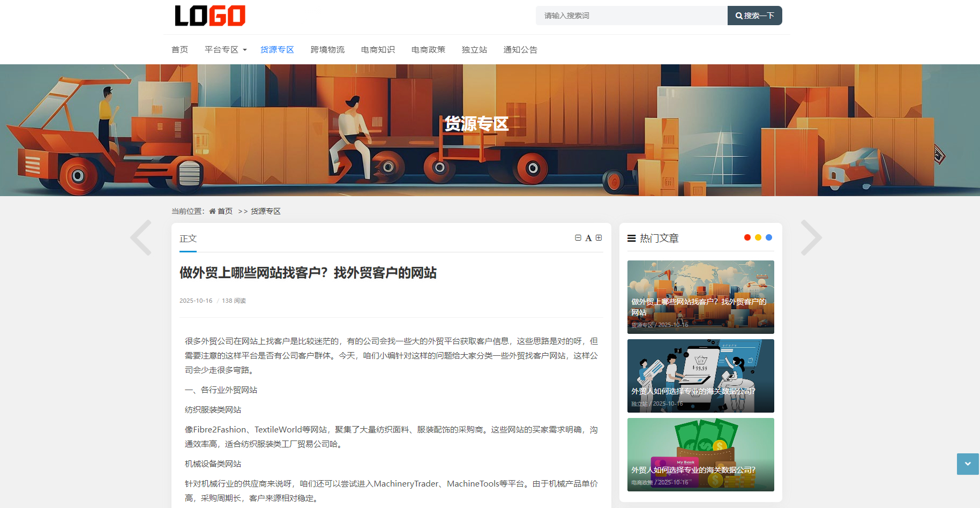The image size is (980, 508).
Task: Click the back-to-top chevron button
Action: (x=967, y=464)
